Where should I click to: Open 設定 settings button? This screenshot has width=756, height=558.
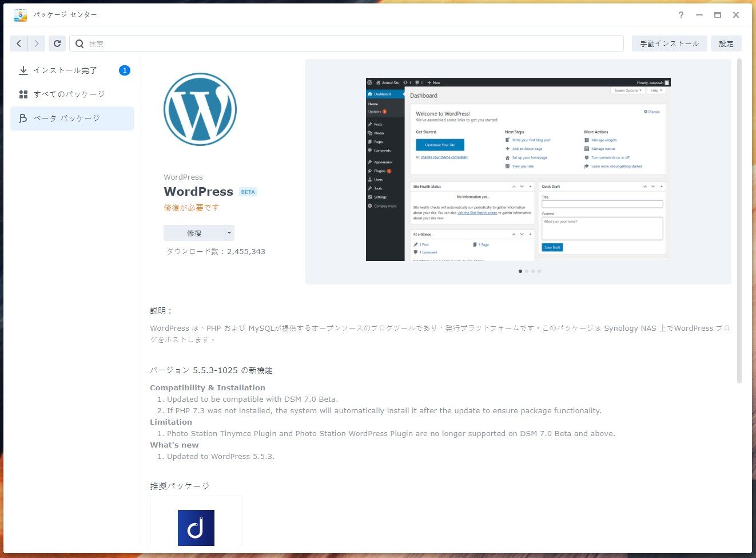coord(726,43)
